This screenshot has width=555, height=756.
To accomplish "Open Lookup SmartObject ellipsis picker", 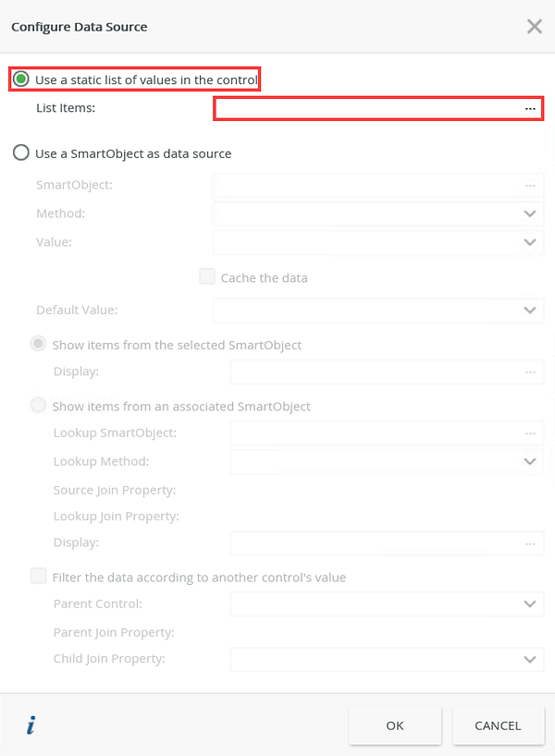I will point(530,433).
